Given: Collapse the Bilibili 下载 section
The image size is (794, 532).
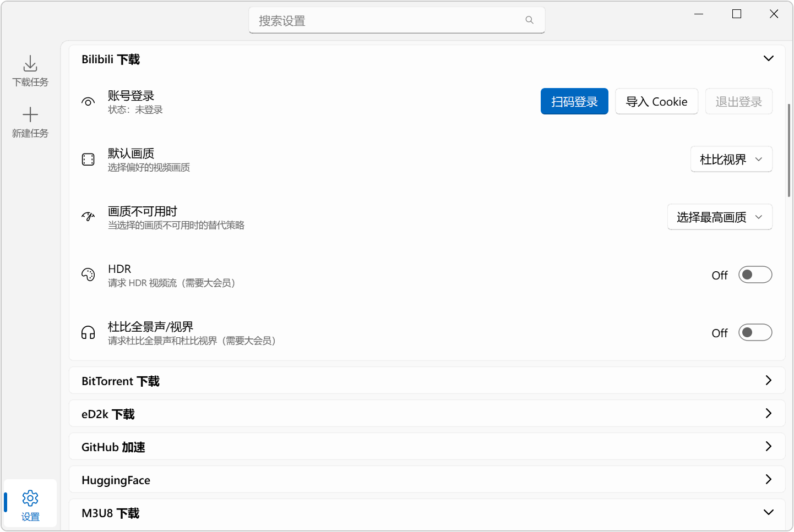Looking at the screenshot, I should point(769,59).
